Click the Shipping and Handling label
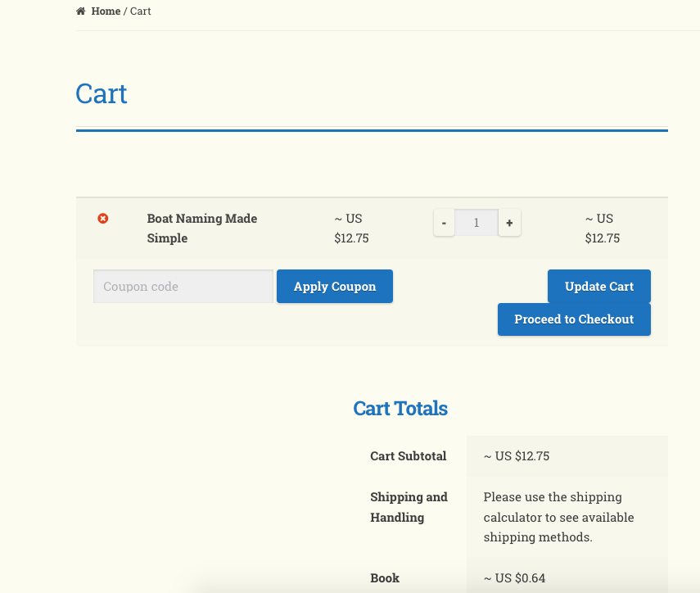Viewport: 700px width, 593px height. point(409,507)
